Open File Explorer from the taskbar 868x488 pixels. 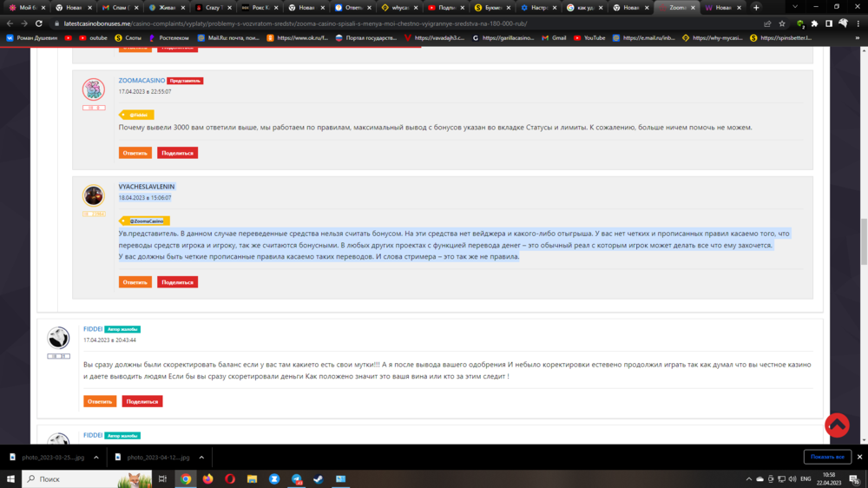[x=252, y=478]
